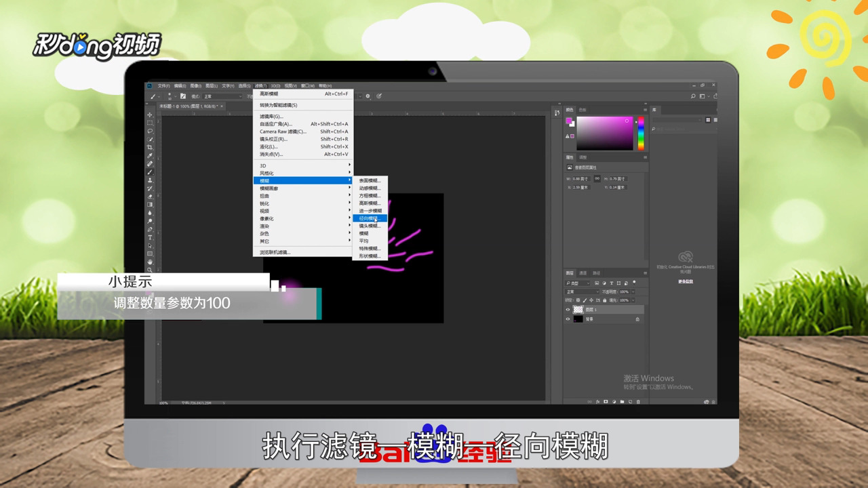Viewport: 868px width, 488px height.
Task: Select the Gradient tool
Action: click(x=150, y=205)
